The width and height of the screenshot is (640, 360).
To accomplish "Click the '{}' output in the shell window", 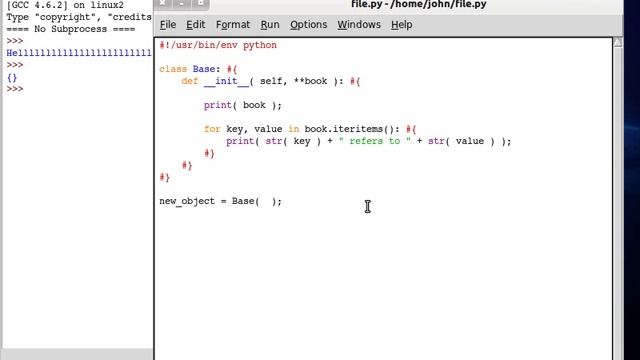I will 12,77.
